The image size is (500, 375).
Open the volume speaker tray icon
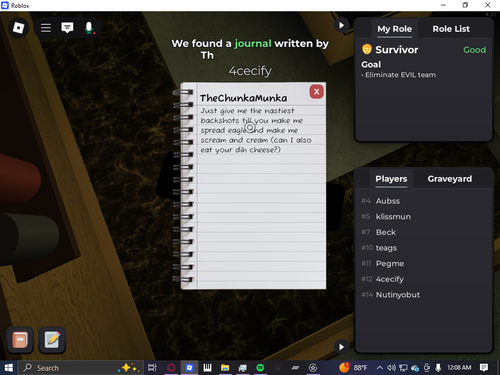pos(391,368)
